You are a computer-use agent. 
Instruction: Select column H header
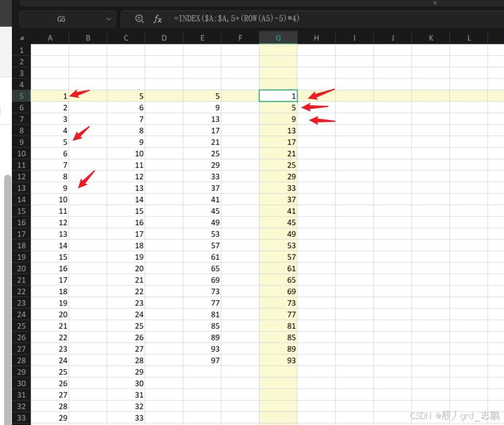coord(317,38)
